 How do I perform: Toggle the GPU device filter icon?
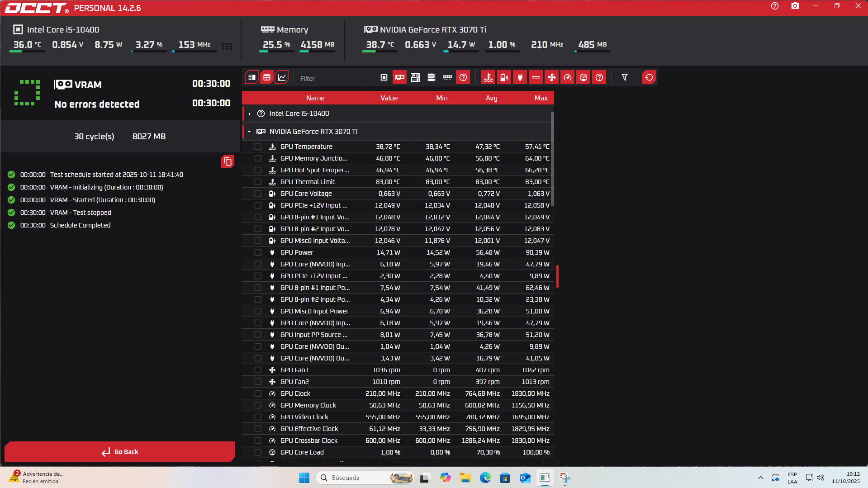point(400,77)
